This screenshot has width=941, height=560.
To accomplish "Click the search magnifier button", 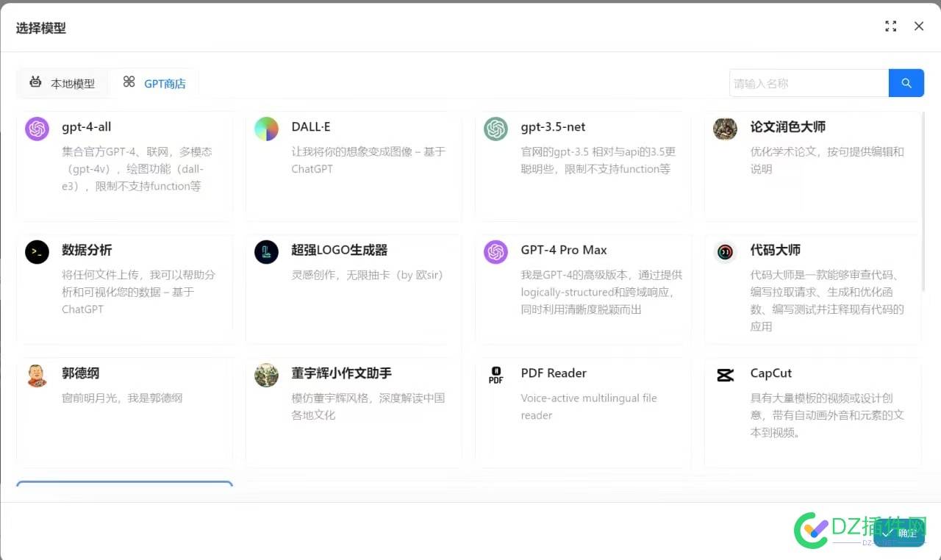I will 906,83.
